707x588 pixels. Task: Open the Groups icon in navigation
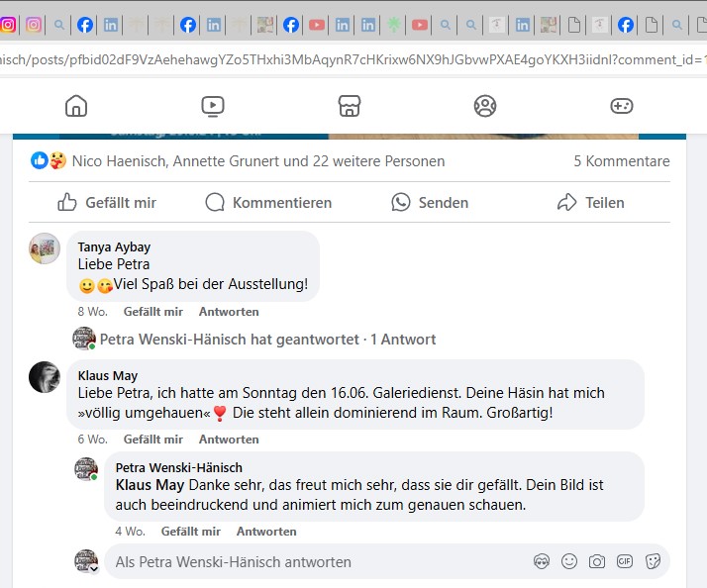[484, 106]
